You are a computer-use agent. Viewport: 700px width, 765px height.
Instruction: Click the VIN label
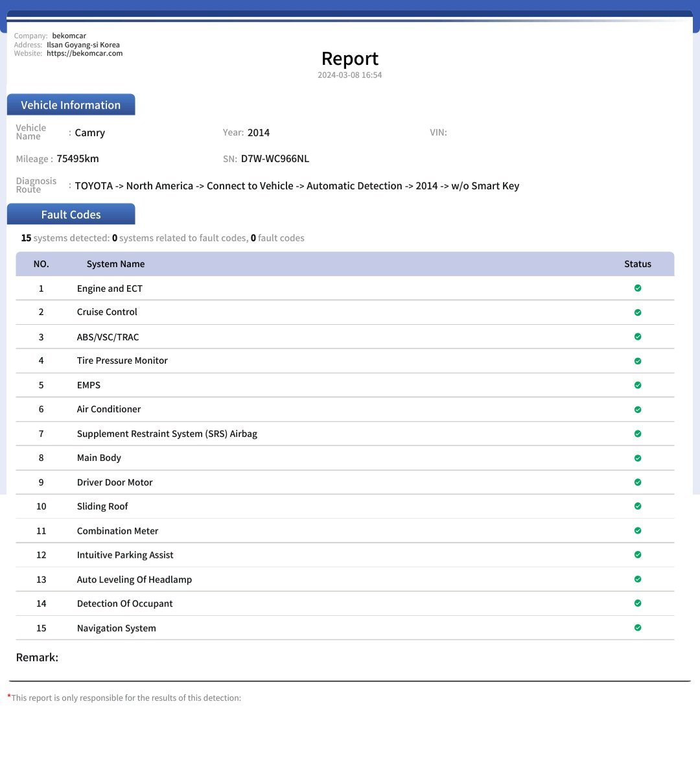(438, 132)
